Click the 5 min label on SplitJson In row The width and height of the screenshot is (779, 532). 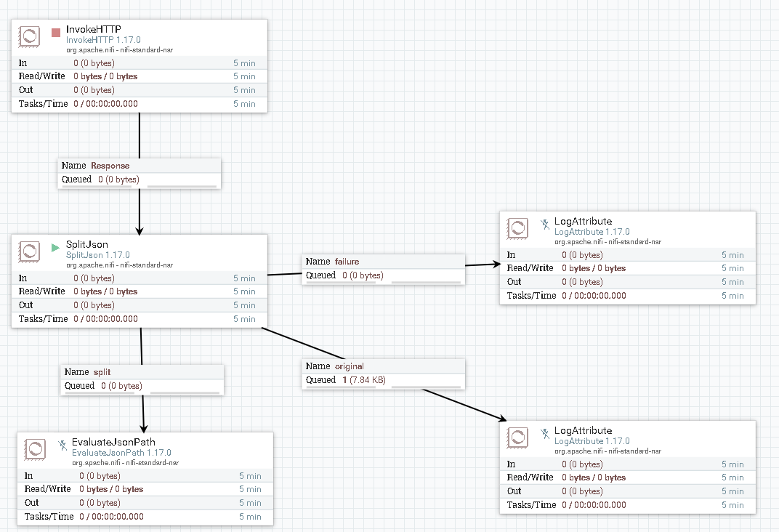245,278
